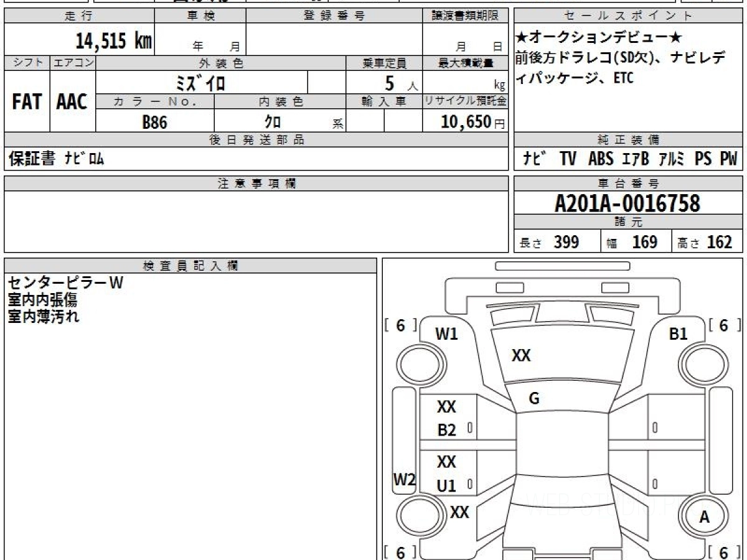Select the シフト label
Screen dimensions: 747x560
tap(27, 63)
